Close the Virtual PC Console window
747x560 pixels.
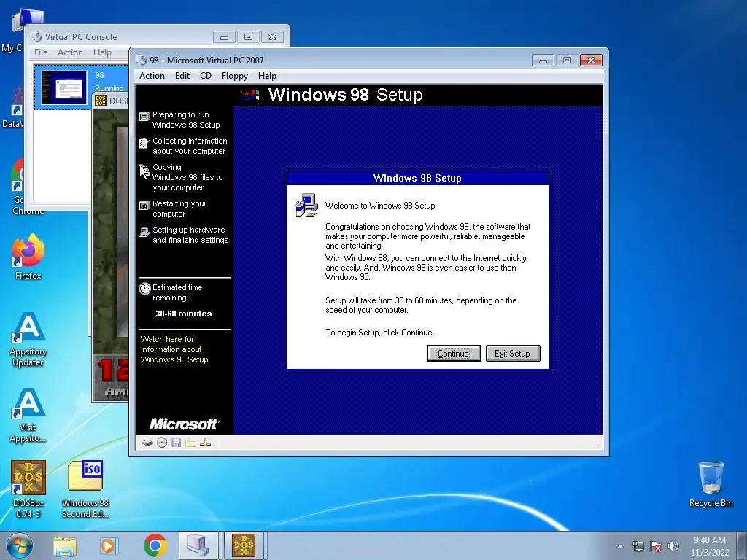[272, 36]
